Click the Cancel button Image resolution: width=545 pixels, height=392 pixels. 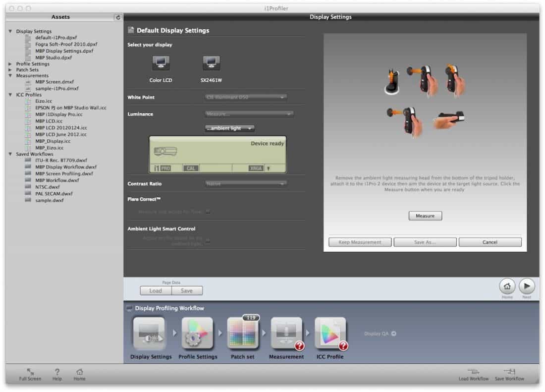[x=490, y=242]
